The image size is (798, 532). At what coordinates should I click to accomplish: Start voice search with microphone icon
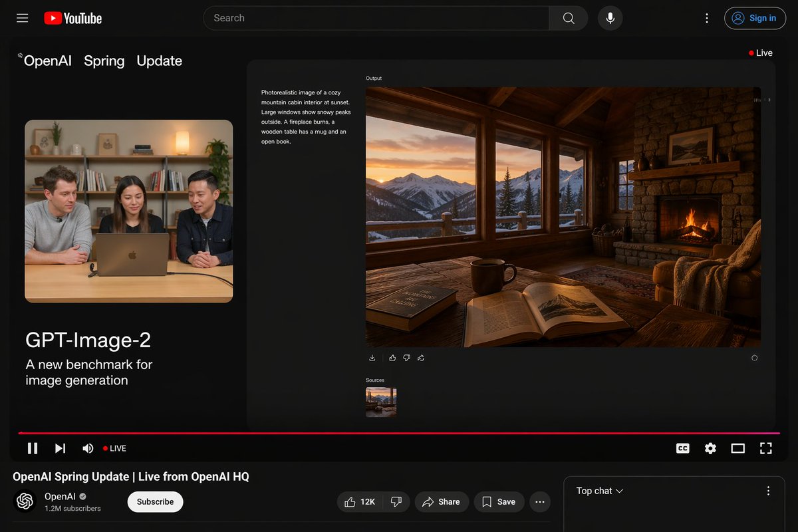tap(610, 18)
